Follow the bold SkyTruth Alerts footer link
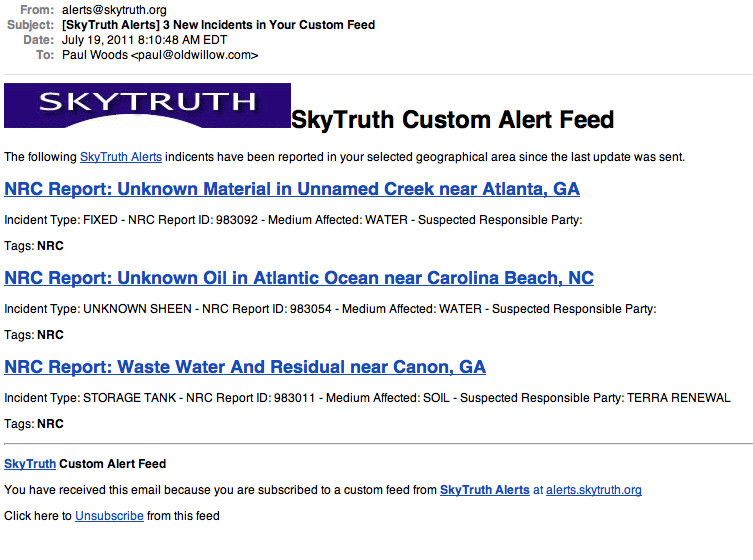 485,490
